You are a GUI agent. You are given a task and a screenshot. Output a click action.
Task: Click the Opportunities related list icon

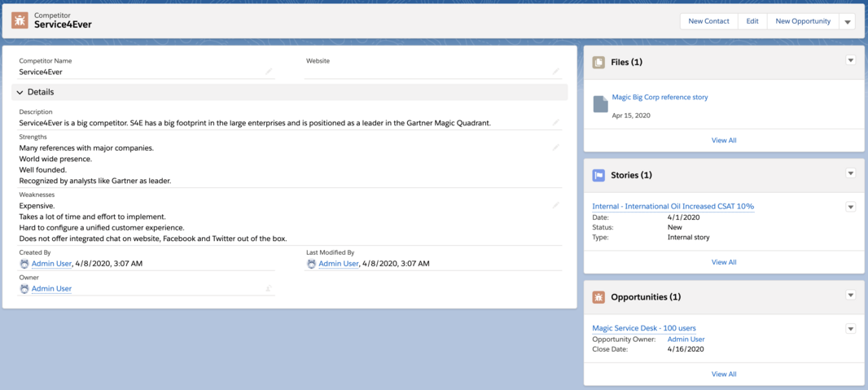pos(598,297)
